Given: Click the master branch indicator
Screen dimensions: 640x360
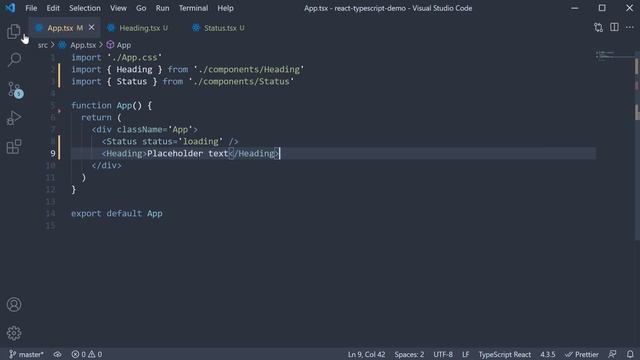Looking at the screenshot, I should click(x=26, y=354).
